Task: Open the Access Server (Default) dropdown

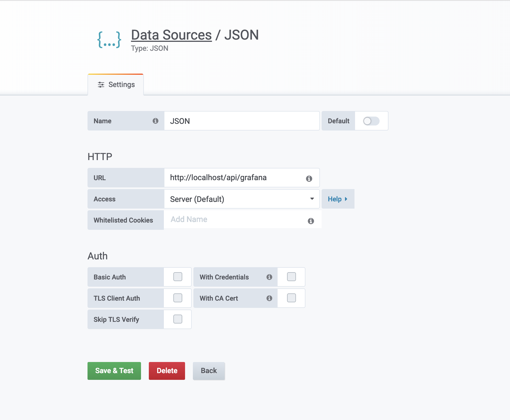Action: coord(242,199)
